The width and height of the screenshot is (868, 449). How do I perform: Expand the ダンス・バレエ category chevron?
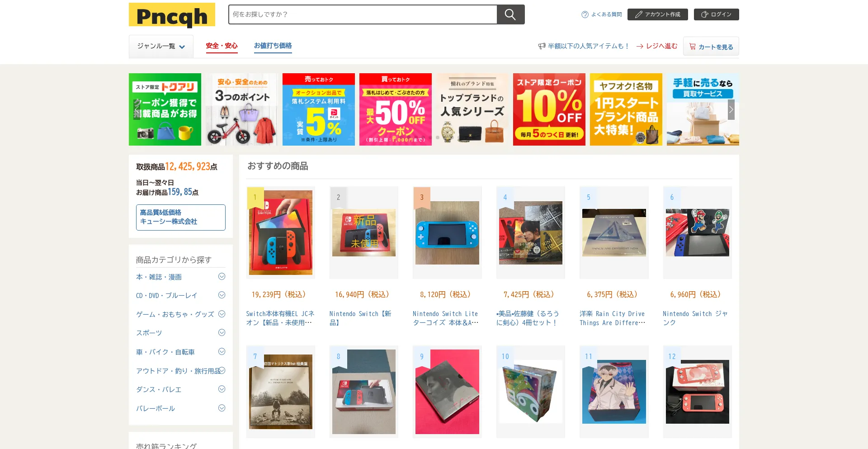[222, 389]
